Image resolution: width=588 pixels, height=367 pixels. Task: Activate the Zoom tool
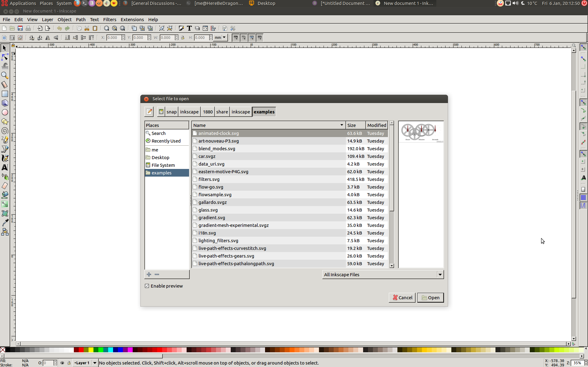click(x=5, y=75)
